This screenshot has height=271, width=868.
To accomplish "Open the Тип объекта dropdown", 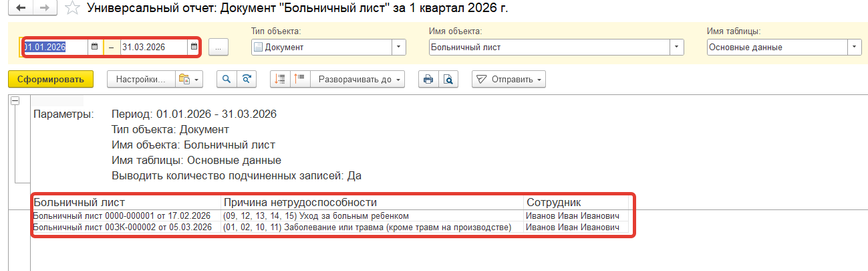I will tap(399, 47).
